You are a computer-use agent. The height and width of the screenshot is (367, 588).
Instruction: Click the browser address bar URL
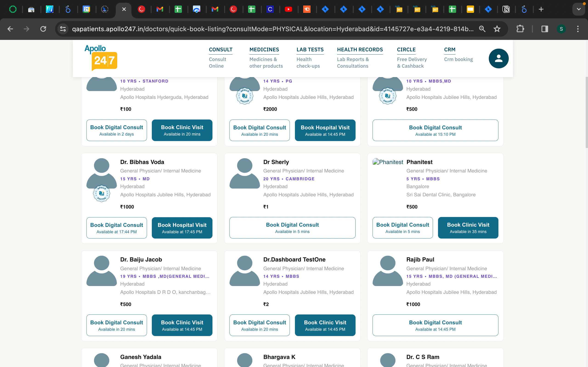pos(272,29)
